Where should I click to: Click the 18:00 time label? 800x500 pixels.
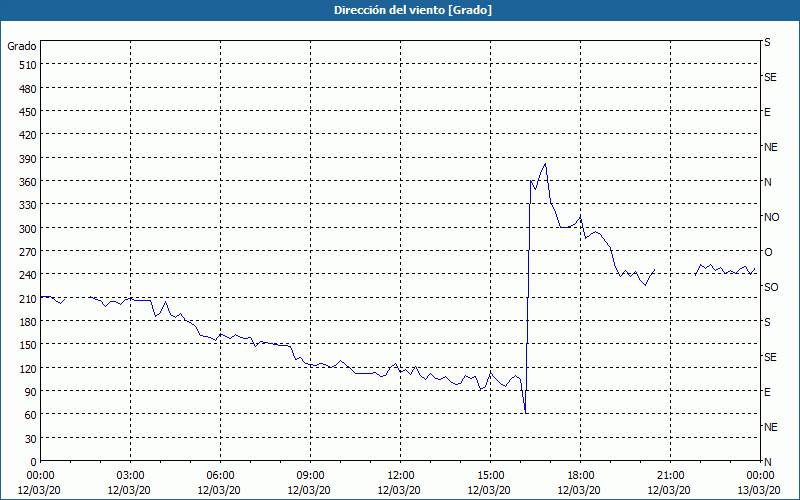[580, 476]
